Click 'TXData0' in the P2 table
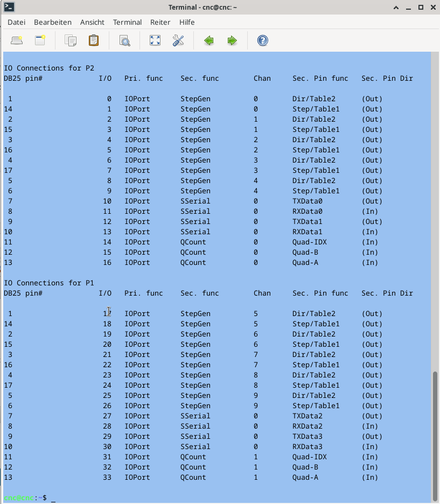The image size is (440, 504). tap(308, 201)
